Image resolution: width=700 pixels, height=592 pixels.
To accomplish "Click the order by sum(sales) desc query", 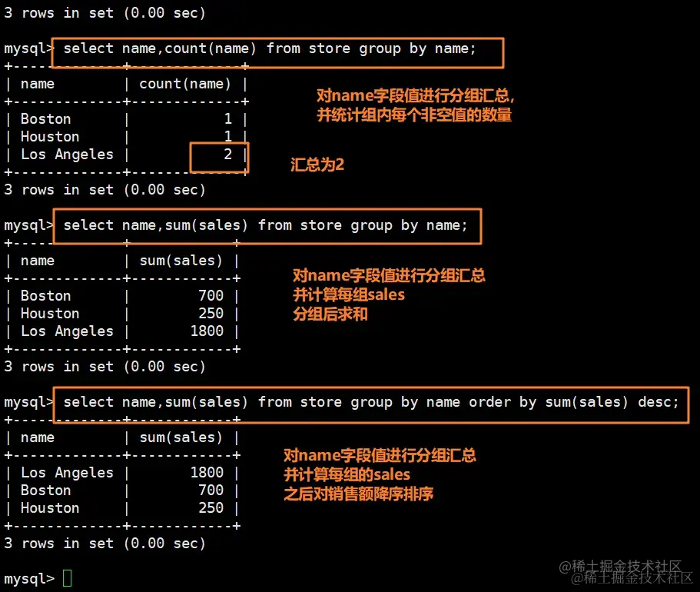I will point(371,402).
